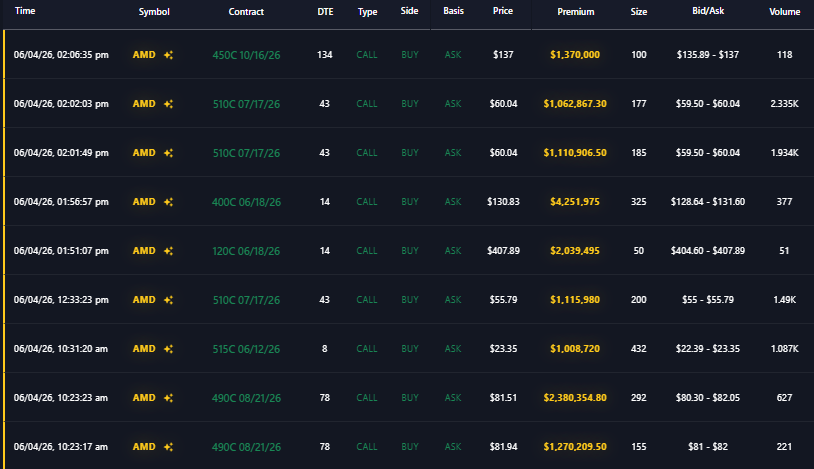Select premium value $1,270,209.50

click(575, 447)
